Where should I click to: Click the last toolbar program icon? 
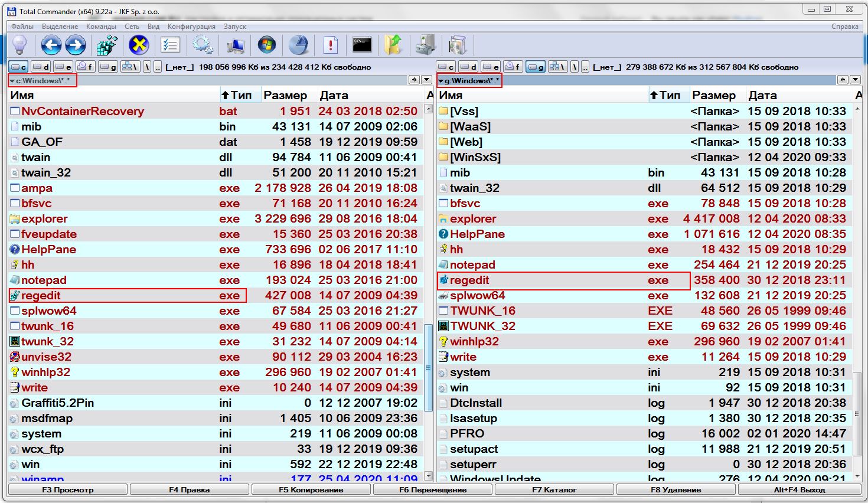pyautogui.click(x=458, y=45)
